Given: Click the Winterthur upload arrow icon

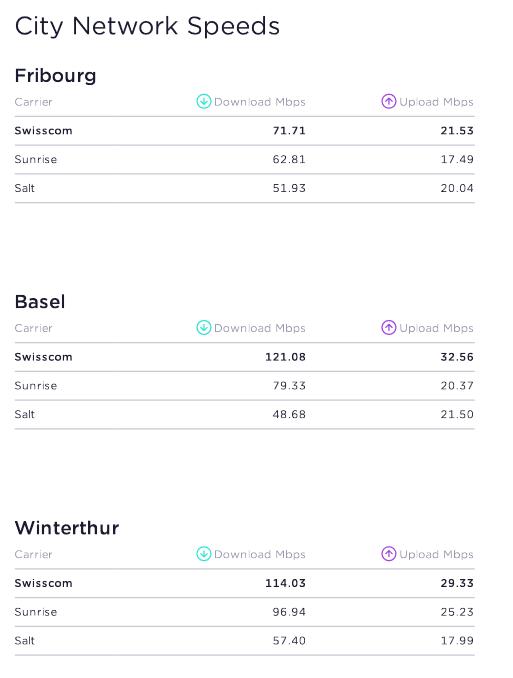Looking at the screenshot, I should coord(388,554).
